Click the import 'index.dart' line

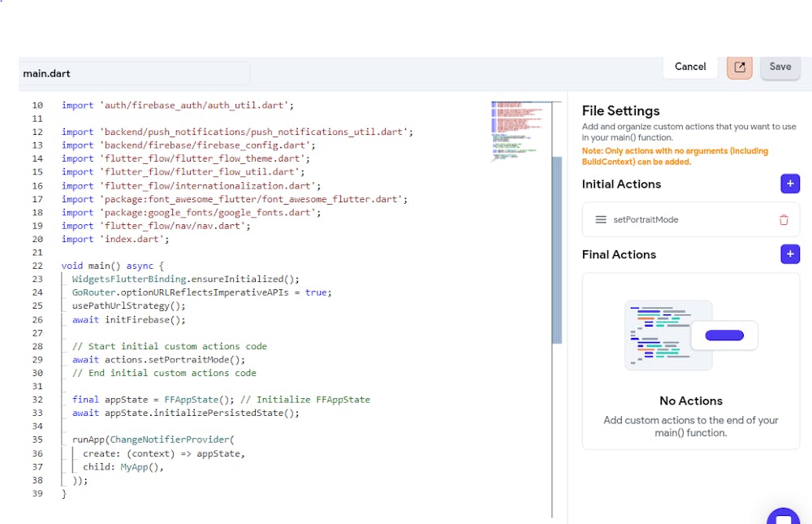coord(115,239)
